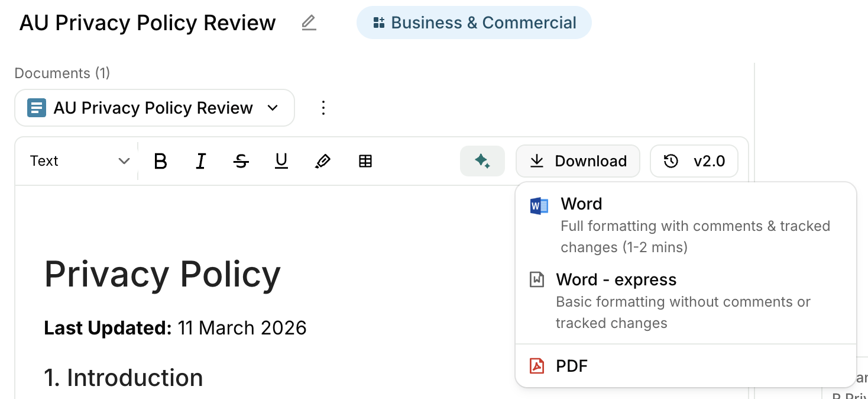The width and height of the screenshot is (868, 399).
Task: Click the Last Updated date text
Action: click(x=174, y=327)
